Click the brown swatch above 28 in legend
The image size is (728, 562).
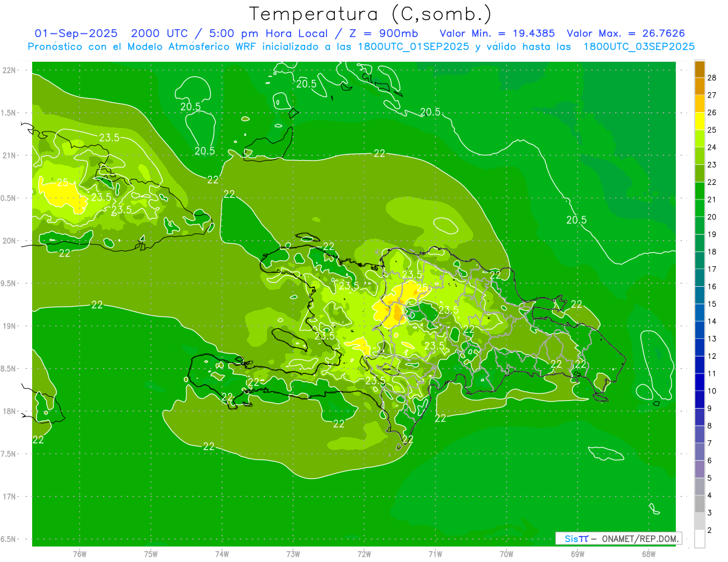coord(700,69)
